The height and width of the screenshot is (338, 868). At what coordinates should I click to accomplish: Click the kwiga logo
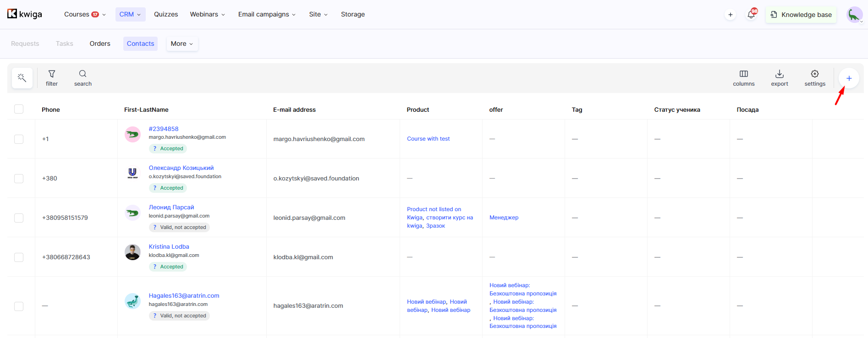[25, 14]
